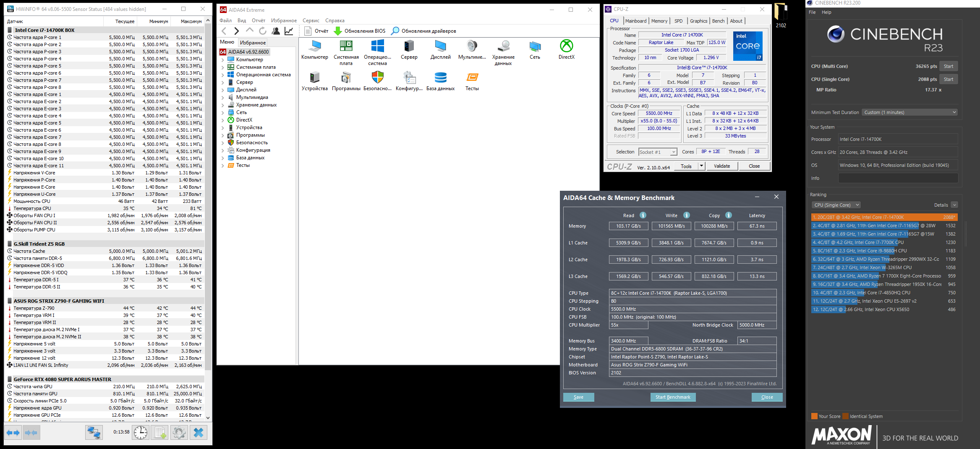Click Обновления BIOS in AIDA64 toolbar
Screen dimensions: 980x449
pos(360,31)
